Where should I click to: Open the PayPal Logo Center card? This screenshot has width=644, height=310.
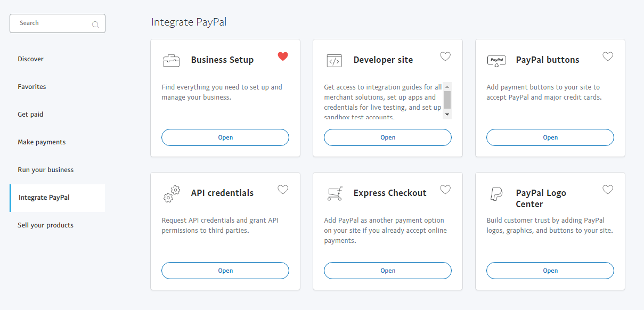coord(550,271)
